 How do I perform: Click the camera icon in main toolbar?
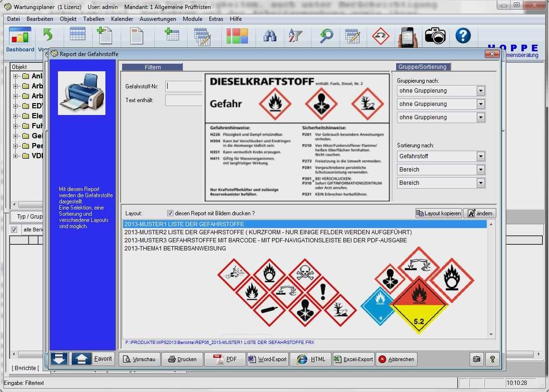pos(435,36)
